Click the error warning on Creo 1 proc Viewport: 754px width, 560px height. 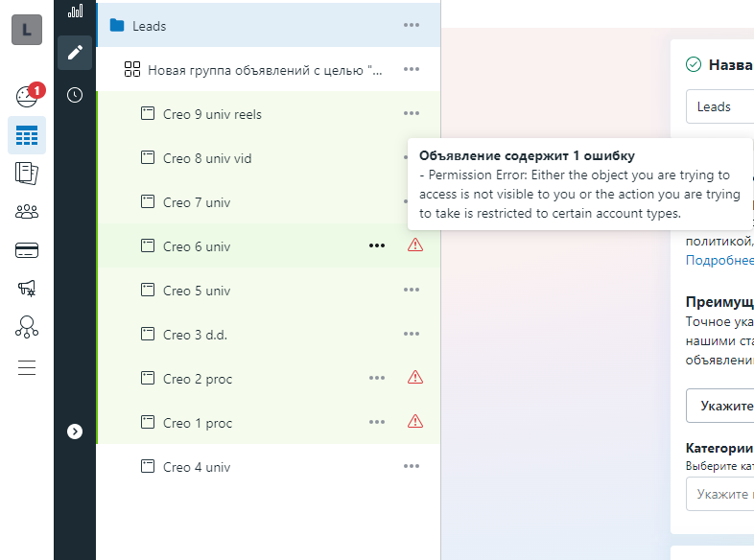coord(415,422)
